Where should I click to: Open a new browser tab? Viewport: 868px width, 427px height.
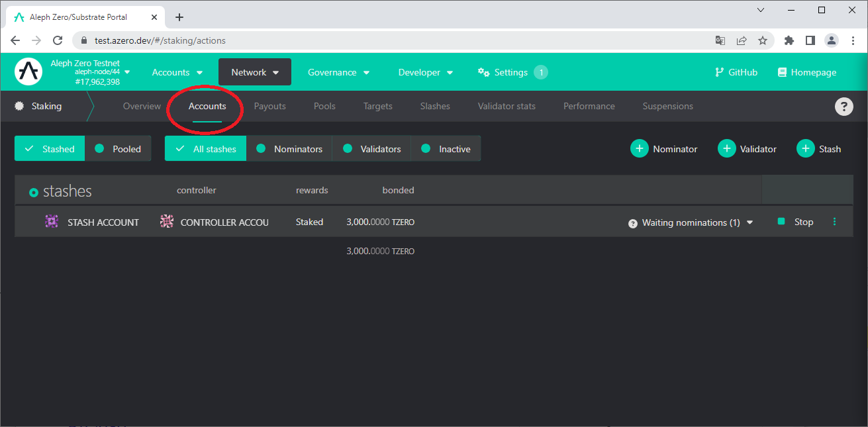click(x=179, y=17)
